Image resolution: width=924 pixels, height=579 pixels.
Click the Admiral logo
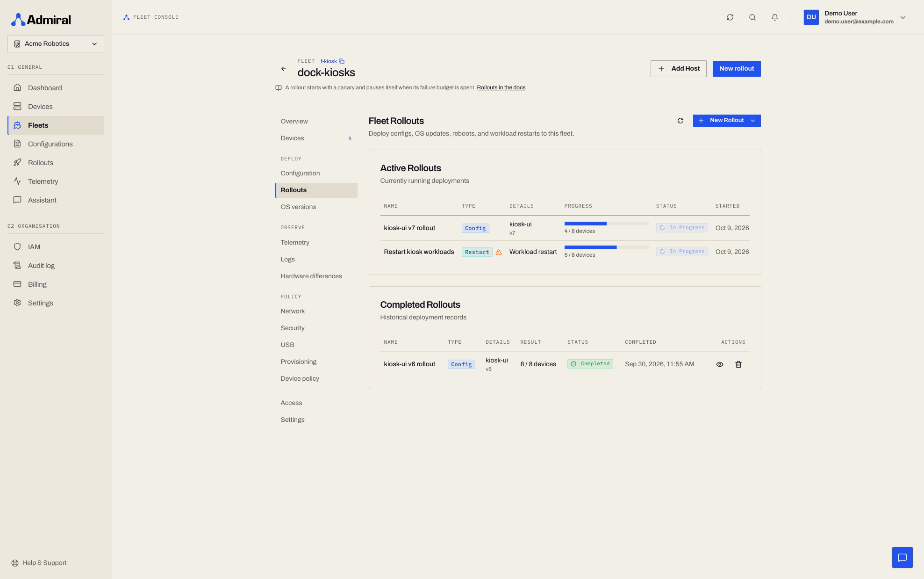pos(41,20)
